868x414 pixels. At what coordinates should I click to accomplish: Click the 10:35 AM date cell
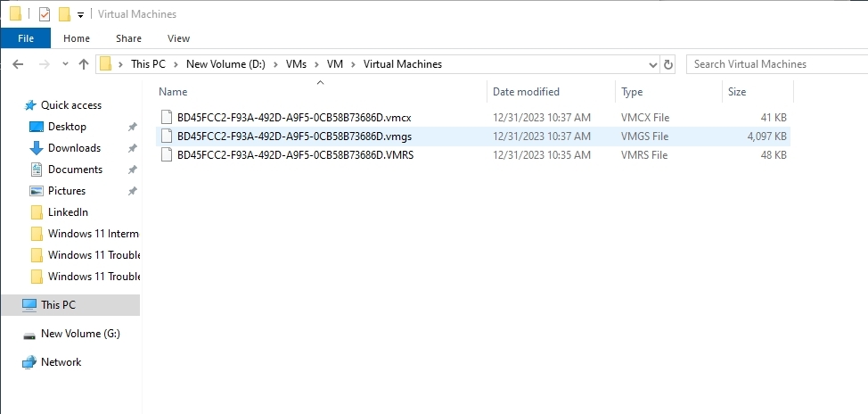pos(542,155)
